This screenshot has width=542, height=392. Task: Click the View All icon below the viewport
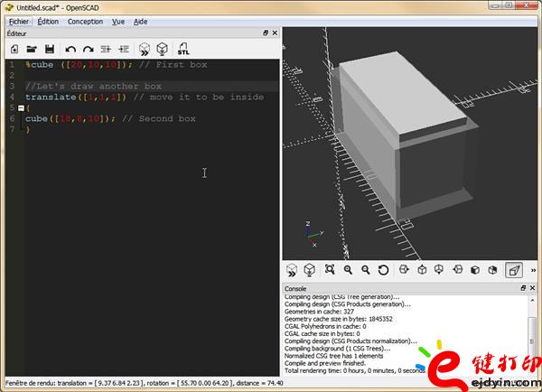tap(330, 270)
